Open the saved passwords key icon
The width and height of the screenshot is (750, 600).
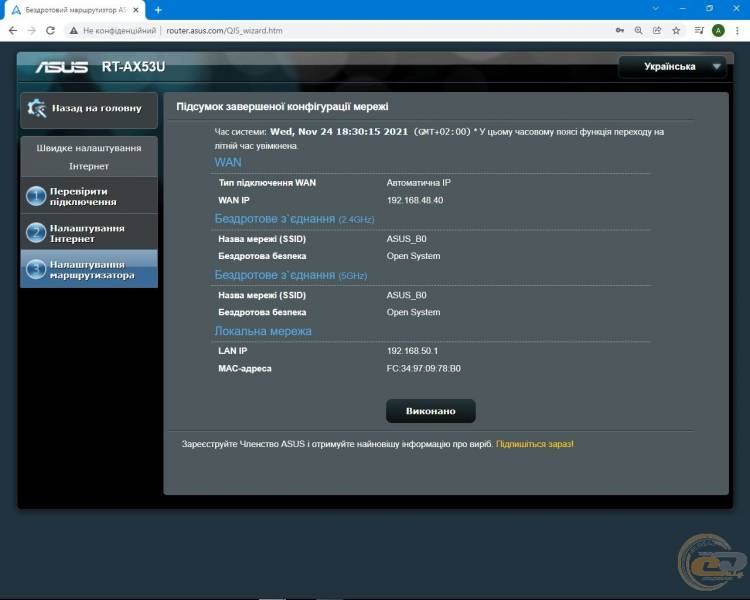(619, 31)
